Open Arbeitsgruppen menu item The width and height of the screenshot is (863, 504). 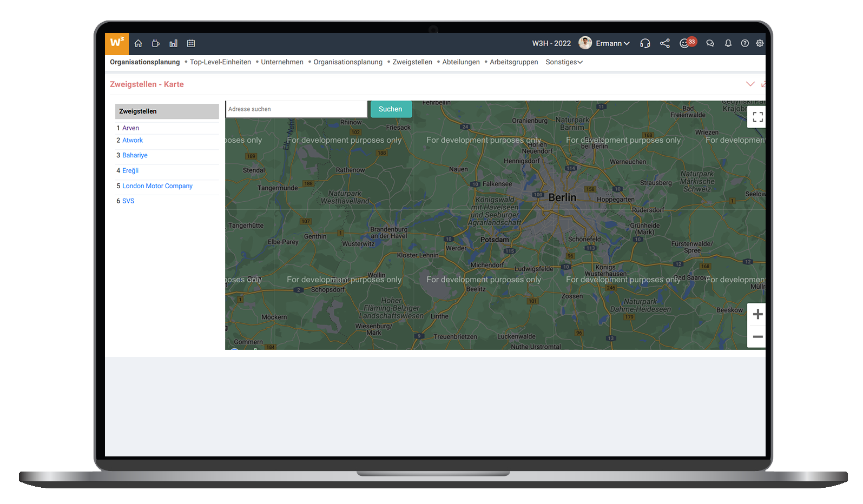514,62
